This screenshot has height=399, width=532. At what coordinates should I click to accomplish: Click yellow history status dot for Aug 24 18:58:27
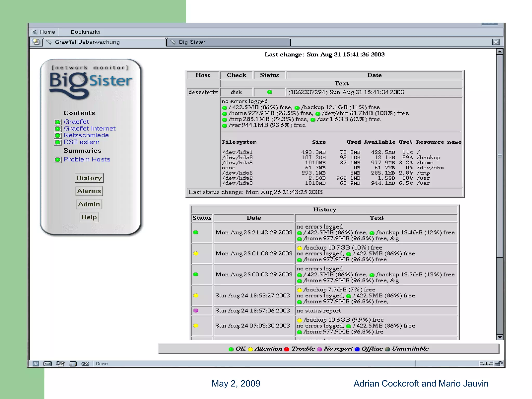pyautogui.click(x=196, y=296)
